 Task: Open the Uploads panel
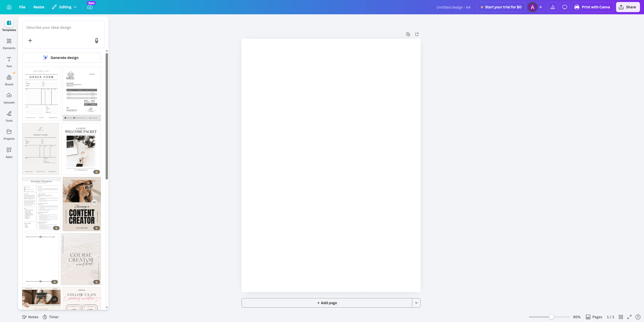coord(9,98)
